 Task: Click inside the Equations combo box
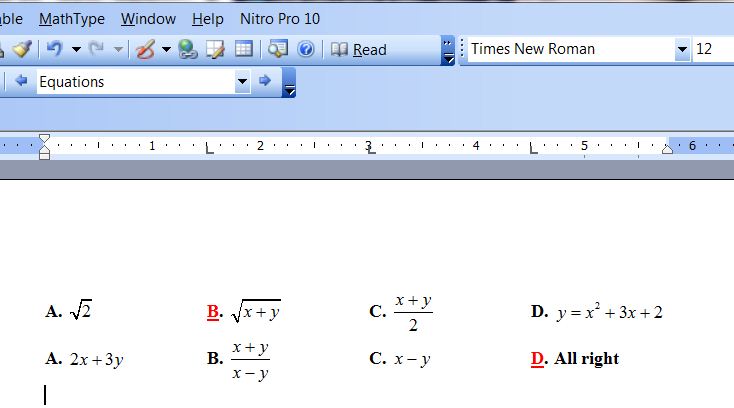136,82
